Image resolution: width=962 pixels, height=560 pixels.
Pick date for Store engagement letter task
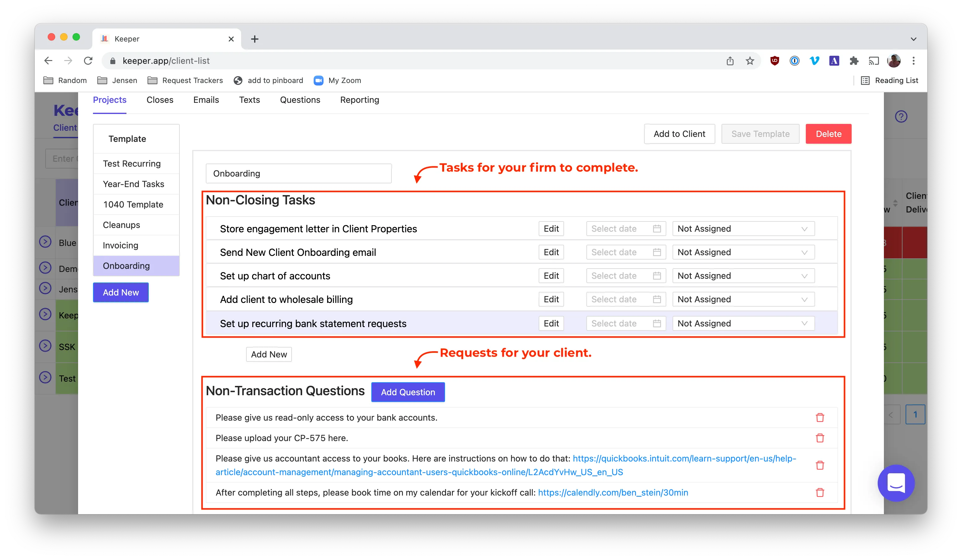pyautogui.click(x=626, y=229)
